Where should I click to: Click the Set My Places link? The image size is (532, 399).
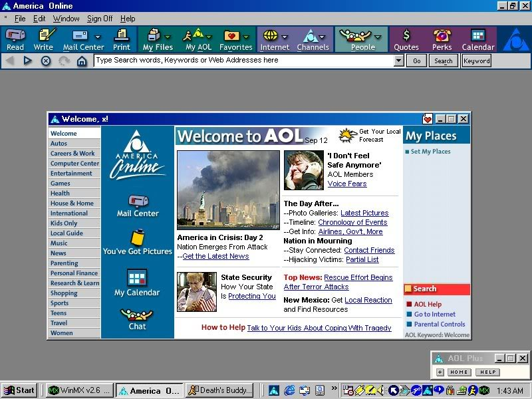(430, 152)
